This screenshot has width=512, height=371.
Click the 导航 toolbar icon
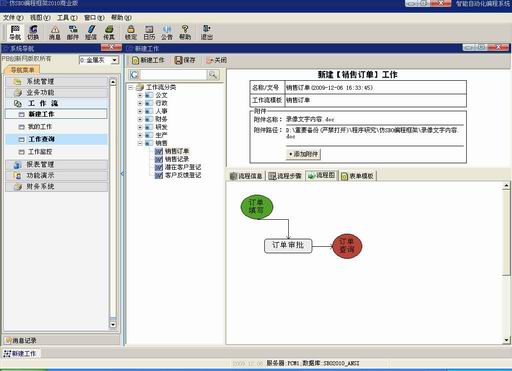point(15,32)
